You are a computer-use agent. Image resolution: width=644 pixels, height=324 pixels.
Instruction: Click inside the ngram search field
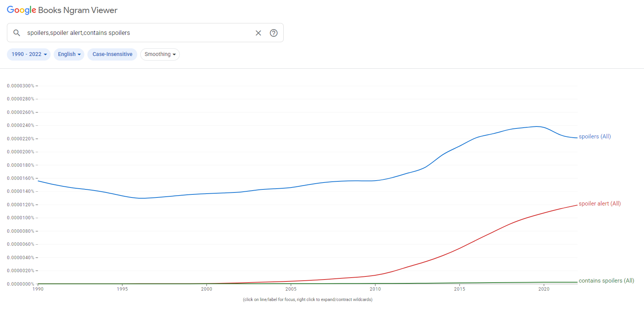[x=138, y=33]
